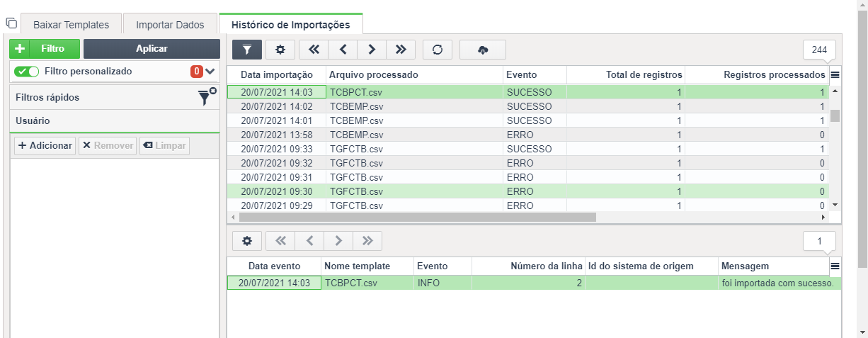Select the 20/07/2021 14:01 import row
The image size is (868, 338).
(527, 120)
